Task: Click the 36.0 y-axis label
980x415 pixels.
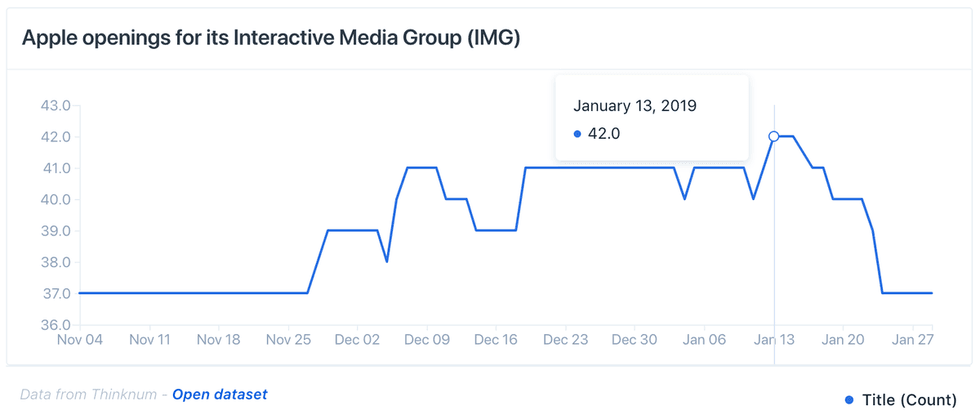Action: coord(53,325)
